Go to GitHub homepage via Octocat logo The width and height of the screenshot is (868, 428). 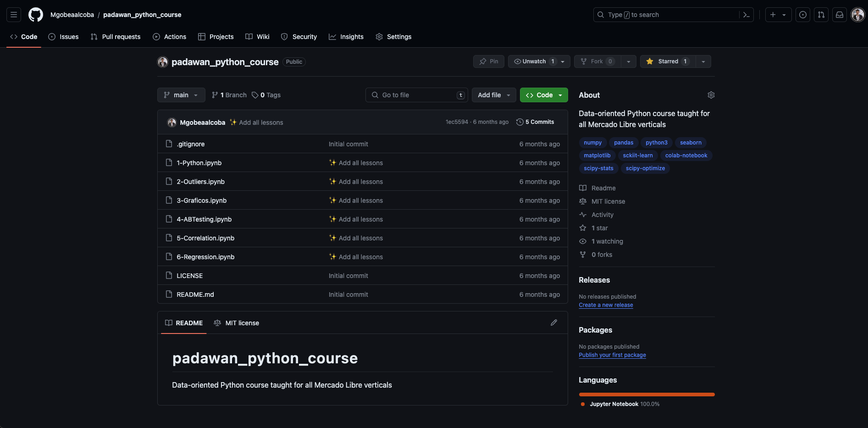point(36,15)
